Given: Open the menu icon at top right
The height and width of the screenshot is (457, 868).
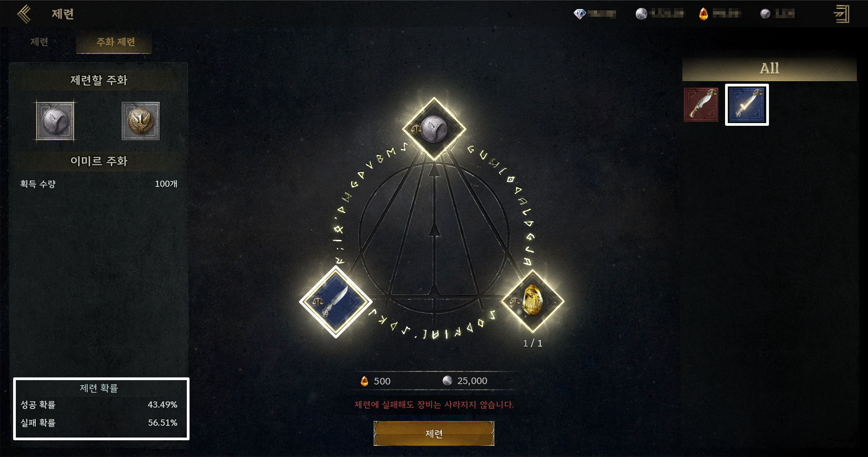Looking at the screenshot, I should pyautogui.click(x=841, y=14).
